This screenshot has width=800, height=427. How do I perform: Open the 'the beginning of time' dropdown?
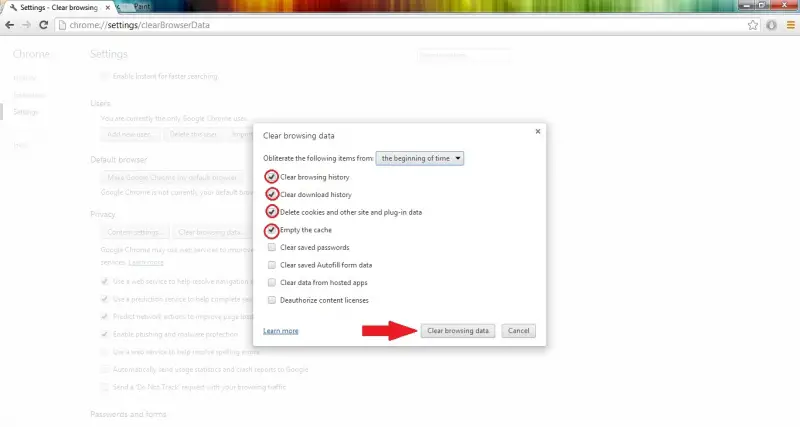point(419,158)
